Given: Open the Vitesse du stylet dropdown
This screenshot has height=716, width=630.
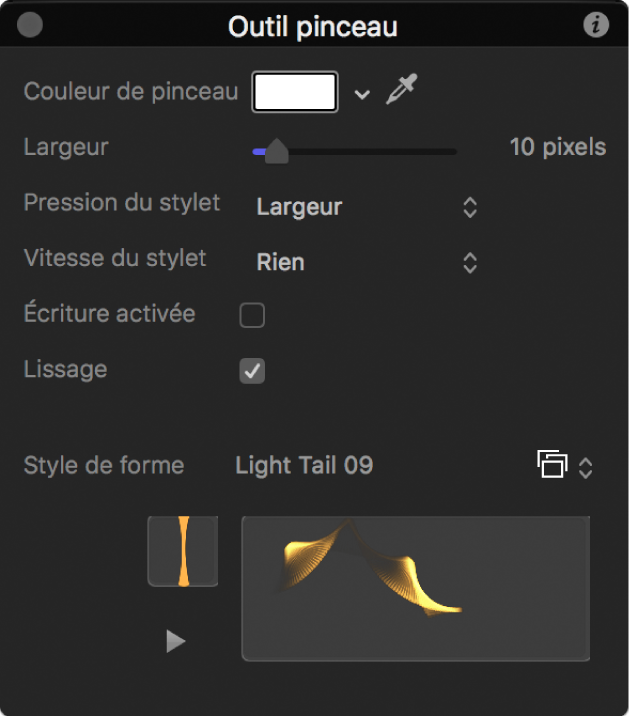Looking at the screenshot, I should pos(367,262).
